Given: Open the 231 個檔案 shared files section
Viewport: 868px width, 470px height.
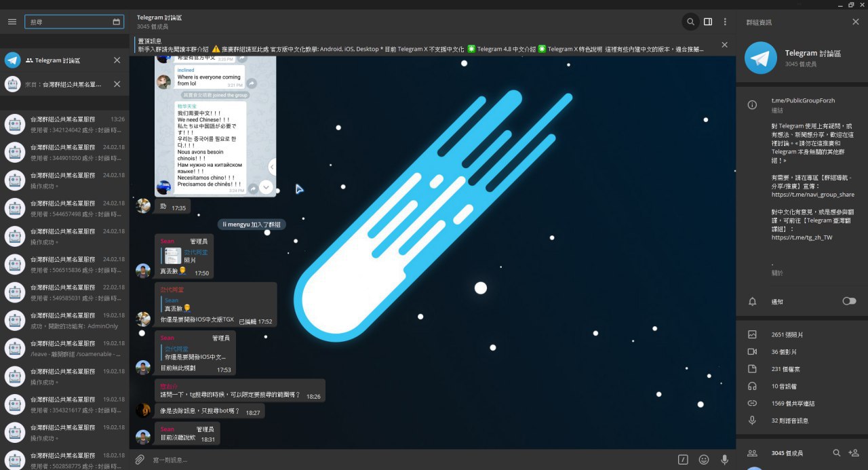Looking at the screenshot, I should tap(787, 369).
